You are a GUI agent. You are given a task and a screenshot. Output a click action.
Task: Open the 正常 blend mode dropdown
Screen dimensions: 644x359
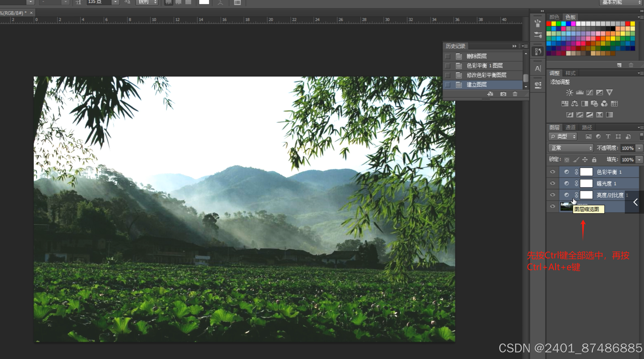[571, 148]
